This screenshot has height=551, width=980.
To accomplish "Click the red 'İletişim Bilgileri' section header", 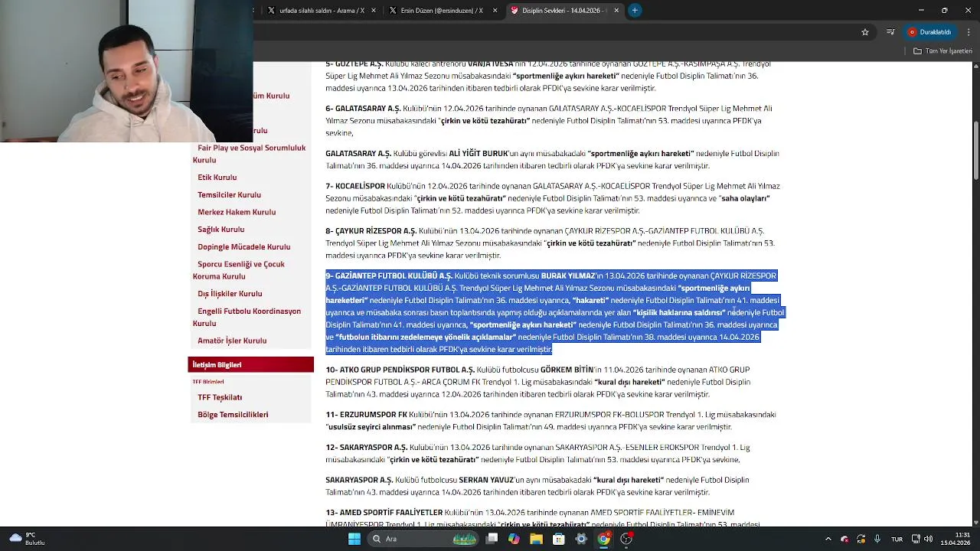I will [250, 365].
